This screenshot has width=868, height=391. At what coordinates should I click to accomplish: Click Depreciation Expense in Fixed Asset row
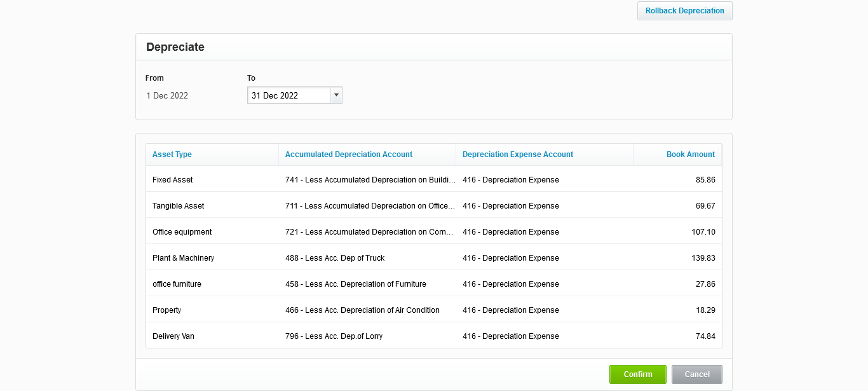[511, 180]
